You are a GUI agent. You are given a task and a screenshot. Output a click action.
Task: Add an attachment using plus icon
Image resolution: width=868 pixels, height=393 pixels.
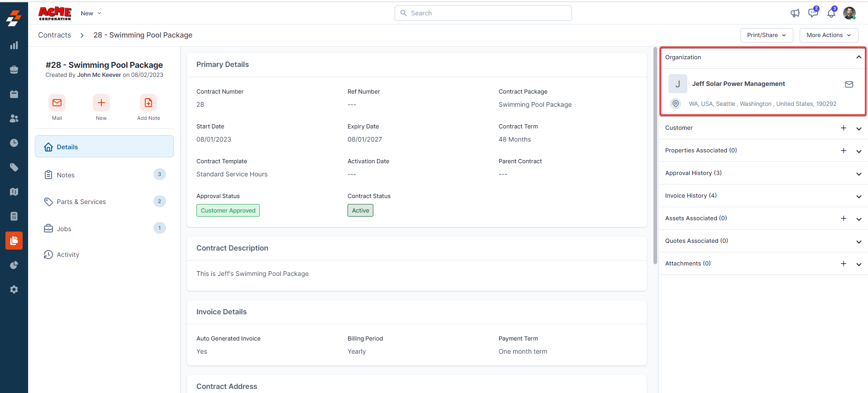(844, 264)
